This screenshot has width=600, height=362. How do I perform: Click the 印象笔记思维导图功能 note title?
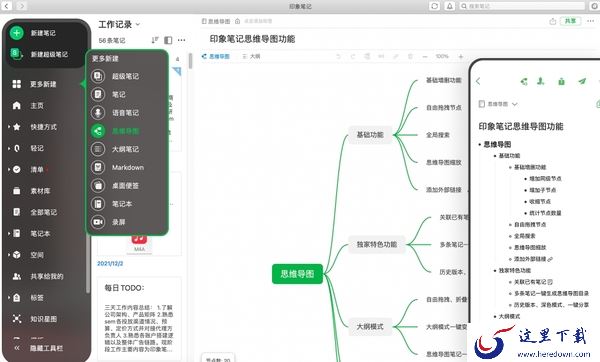[252, 39]
